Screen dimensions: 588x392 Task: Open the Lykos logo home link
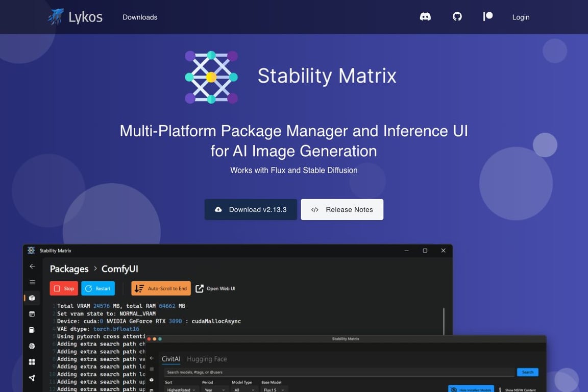coord(76,17)
